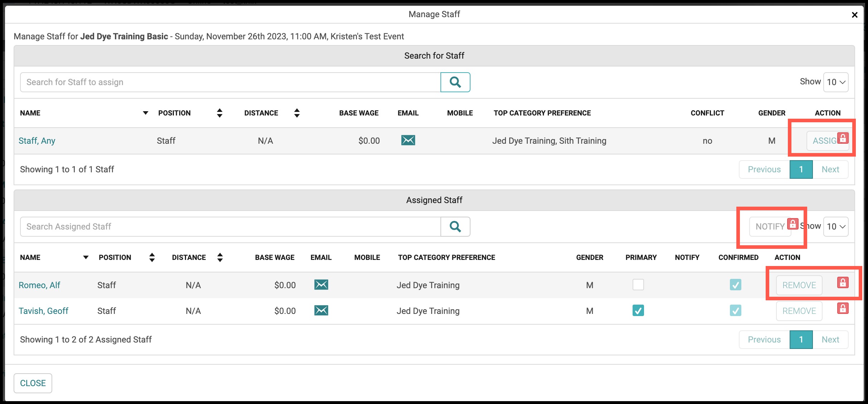Image resolution: width=868 pixels, height=404 pixels.
Task: Click the magnifier icon in Search for Staff
Action: click(455, 82)
